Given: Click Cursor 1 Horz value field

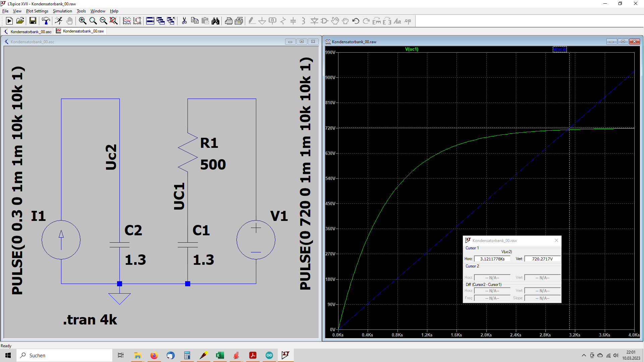Looking at the screenshot, I should tap(492, 259).
